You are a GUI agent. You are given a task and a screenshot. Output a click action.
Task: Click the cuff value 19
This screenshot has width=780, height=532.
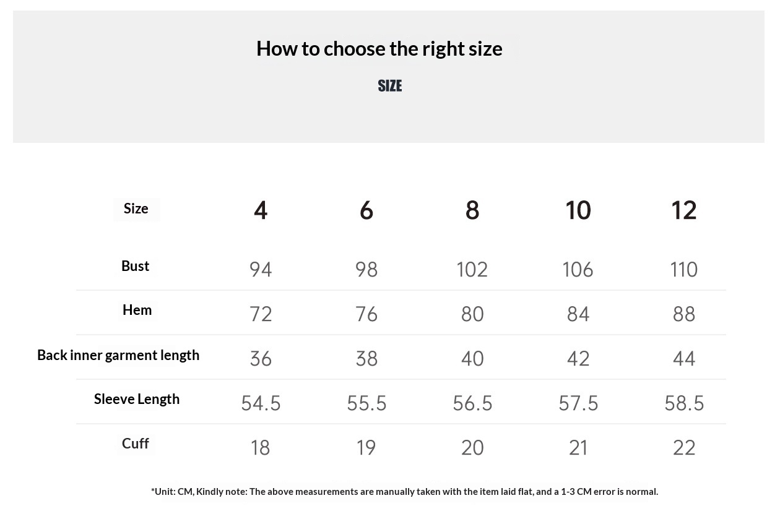(x=366, y=448)
